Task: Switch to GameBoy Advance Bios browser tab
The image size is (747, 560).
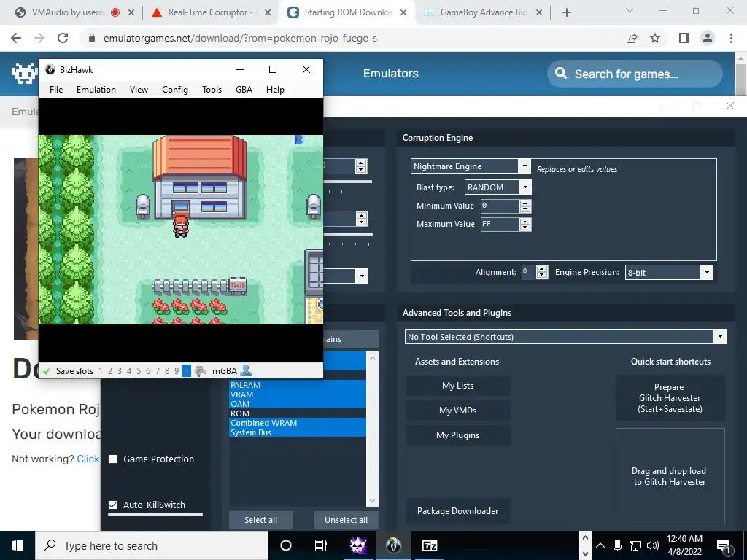Action: pyautogui.click(x=483, y=12)
